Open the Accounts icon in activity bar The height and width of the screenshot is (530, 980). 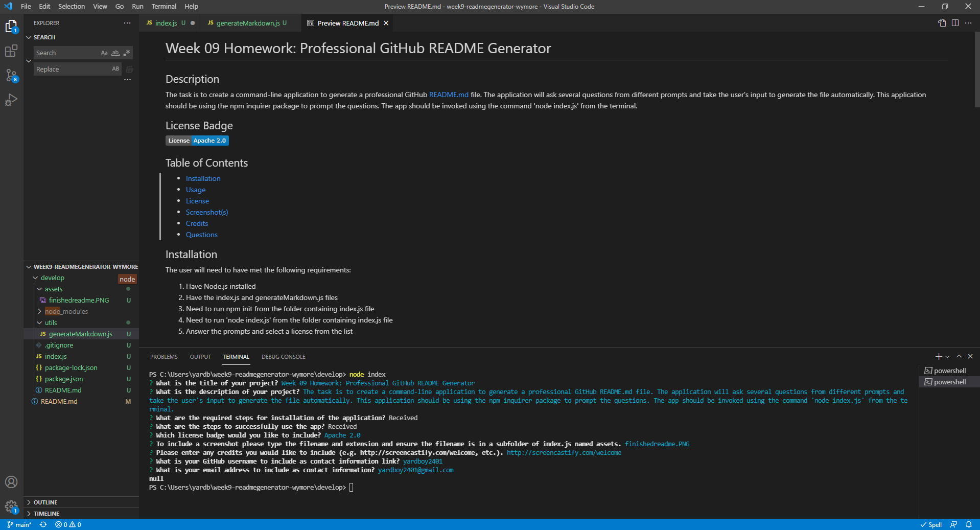pos(11,482)
